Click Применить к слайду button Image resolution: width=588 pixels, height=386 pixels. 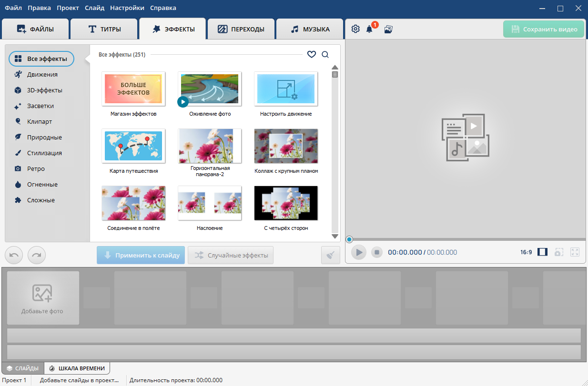click(141, 255)
